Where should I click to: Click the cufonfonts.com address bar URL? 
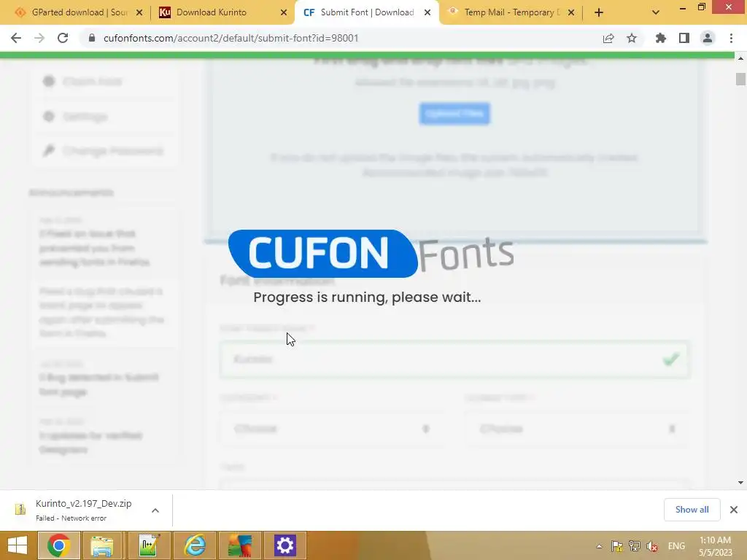click(231, 38)
